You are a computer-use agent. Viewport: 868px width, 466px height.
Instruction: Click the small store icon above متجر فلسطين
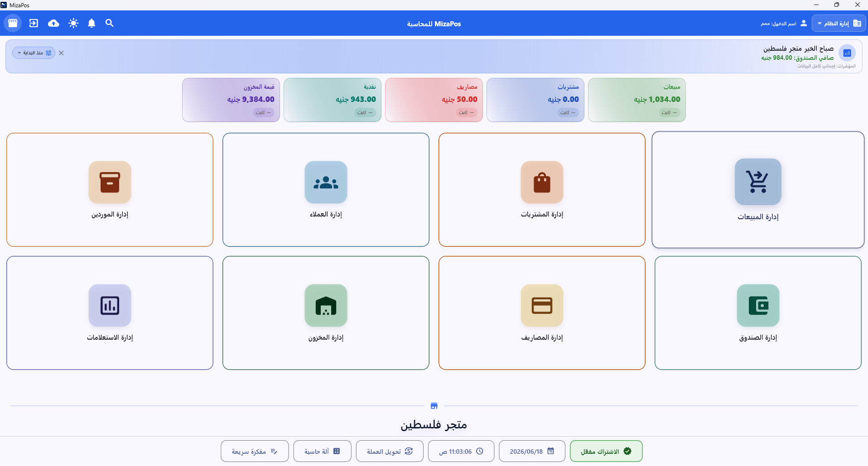tap(434, 406)
